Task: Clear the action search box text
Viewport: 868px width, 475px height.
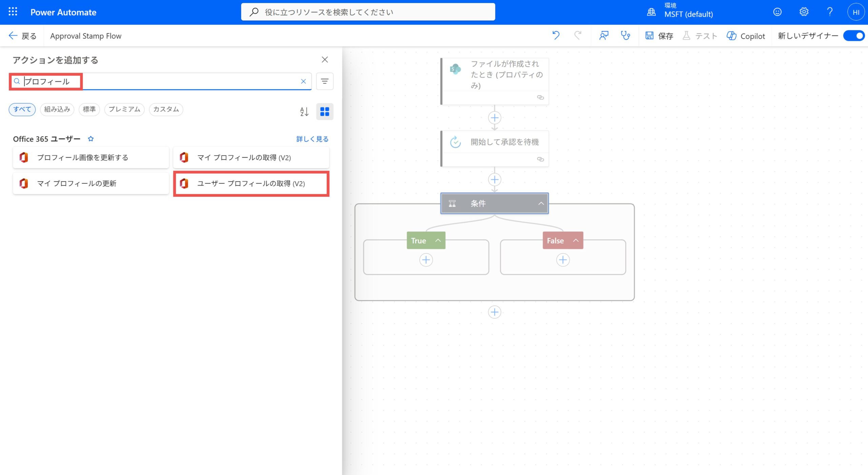Action: tap(303, 81)
